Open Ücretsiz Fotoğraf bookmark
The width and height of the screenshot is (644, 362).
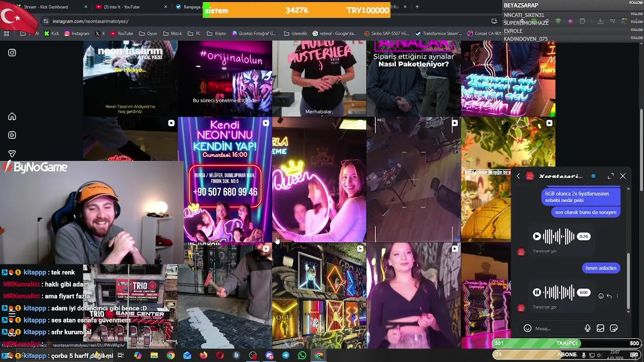(x=254, y=34)
